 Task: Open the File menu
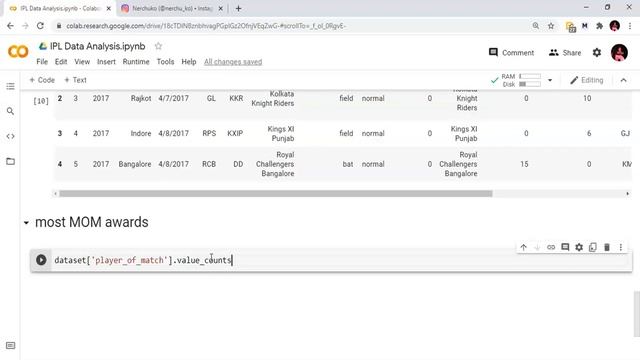[x=42, y=62]
